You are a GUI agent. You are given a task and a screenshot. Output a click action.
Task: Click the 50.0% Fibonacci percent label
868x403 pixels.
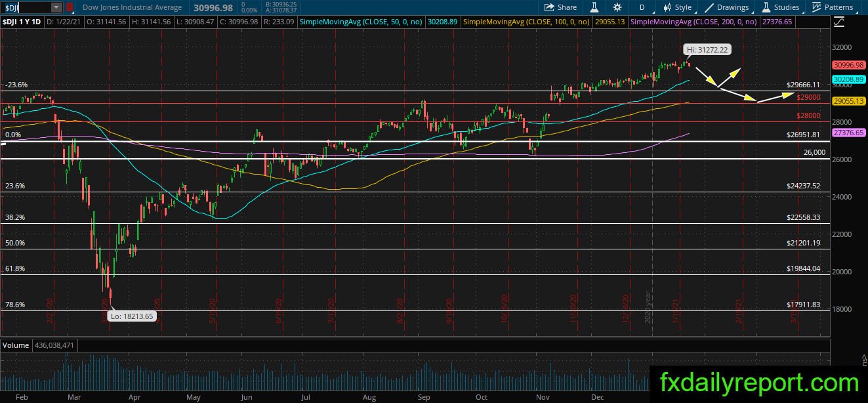click(x=14, y=243)
